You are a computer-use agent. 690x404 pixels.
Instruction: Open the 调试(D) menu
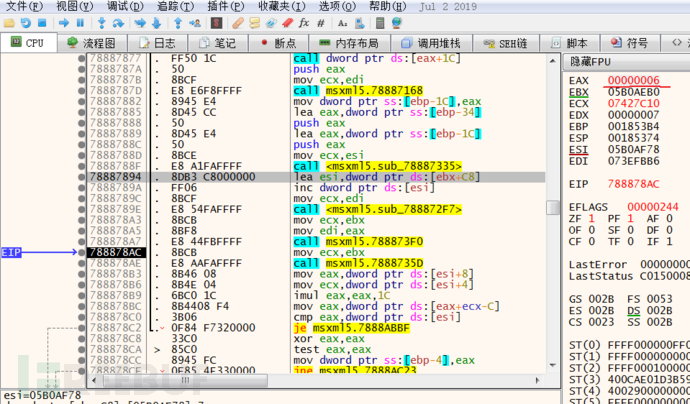click(123, 6)
